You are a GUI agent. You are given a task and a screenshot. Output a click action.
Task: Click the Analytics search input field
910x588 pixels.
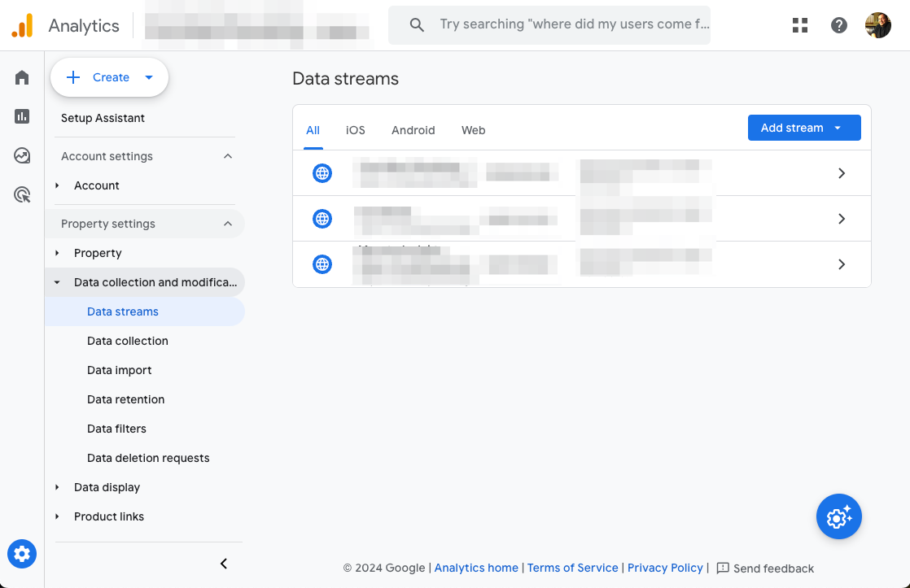click(x=549, y=25)
